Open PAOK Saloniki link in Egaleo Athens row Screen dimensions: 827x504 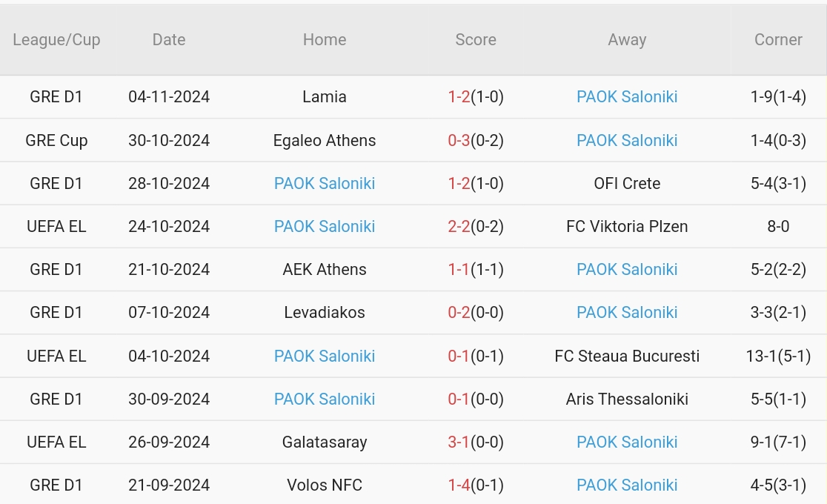tap(627, 140)
